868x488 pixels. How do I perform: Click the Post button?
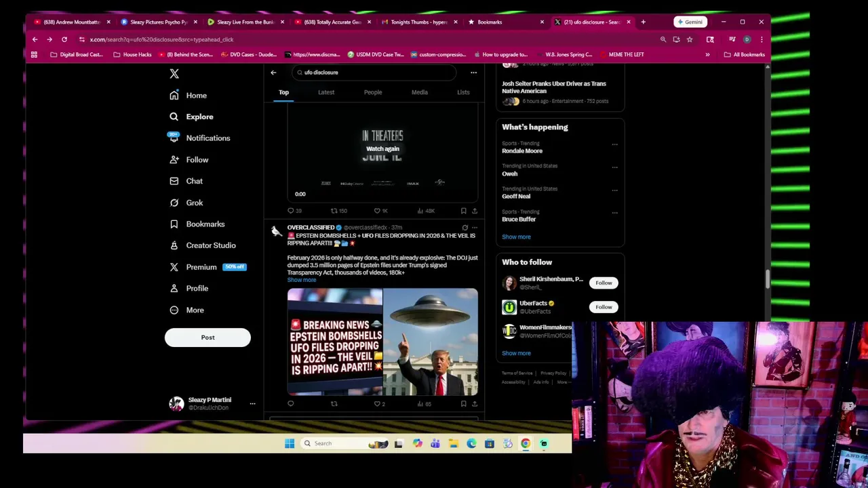[208, 338]
